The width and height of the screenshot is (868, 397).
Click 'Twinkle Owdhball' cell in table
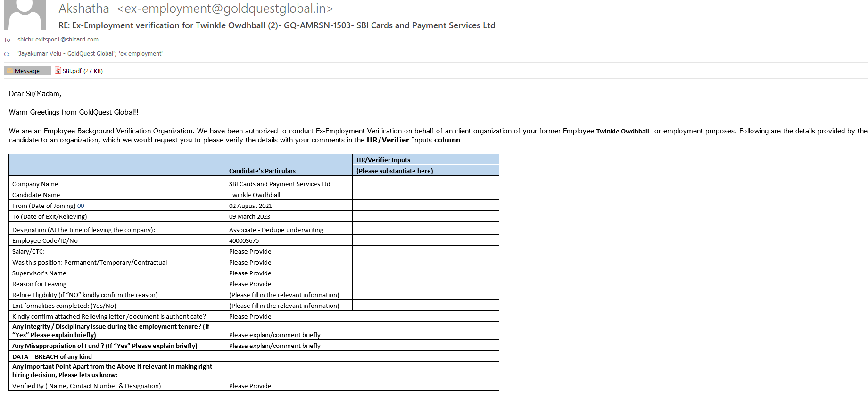(x=255, y=195)
